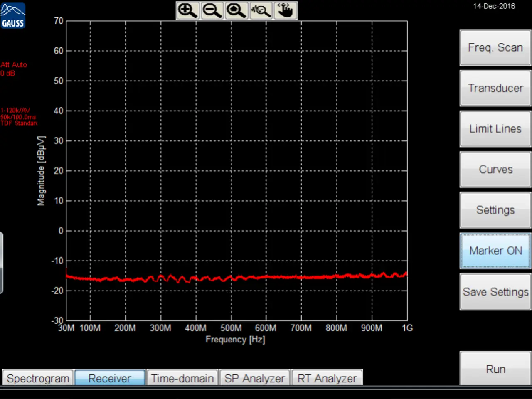Select the Receiver tab
The height and width of the screenshot is (399, 532).
(110, 378)
